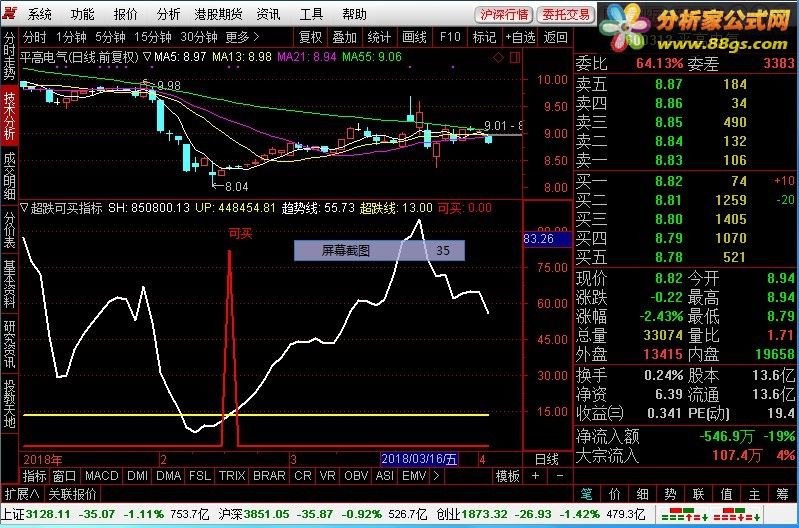Switch indicator to EMV
The height and width of the screenshot is (528, 799).
click(x=414, y=476)
